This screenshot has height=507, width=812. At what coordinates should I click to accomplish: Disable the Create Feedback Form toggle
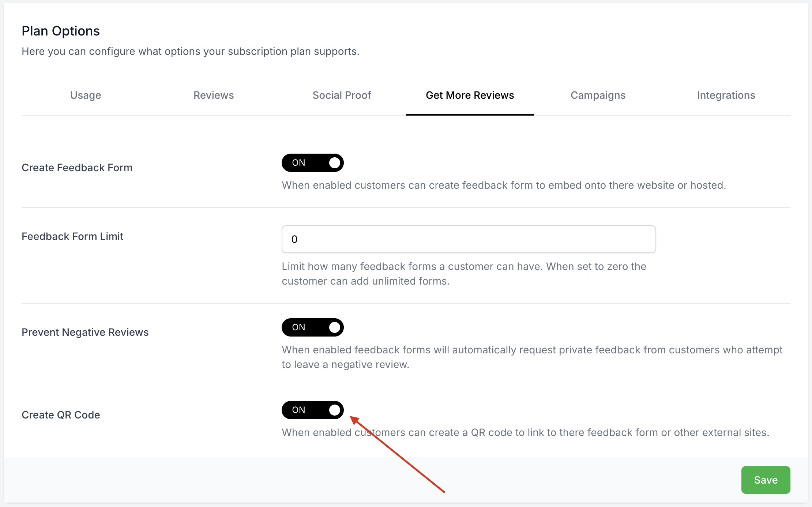coord(312,163)
